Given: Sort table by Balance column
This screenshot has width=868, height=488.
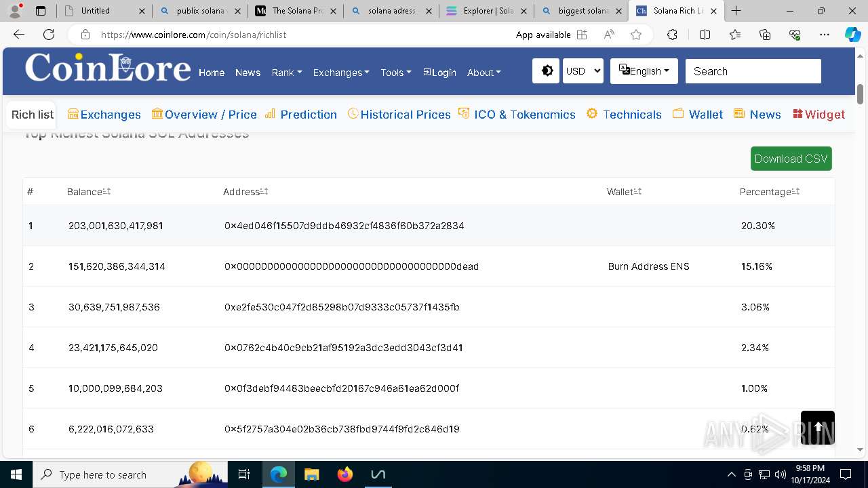Looking at the screenshot, I should [x=89, y=192].
